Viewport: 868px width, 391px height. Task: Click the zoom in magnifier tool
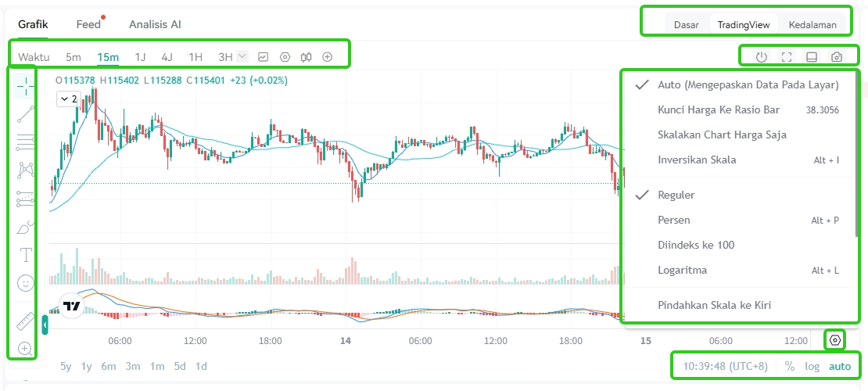tap(26, 348)
